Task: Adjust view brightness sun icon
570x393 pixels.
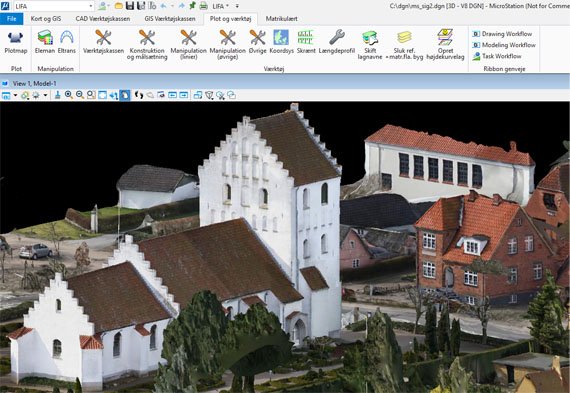Action: point(35,95)
